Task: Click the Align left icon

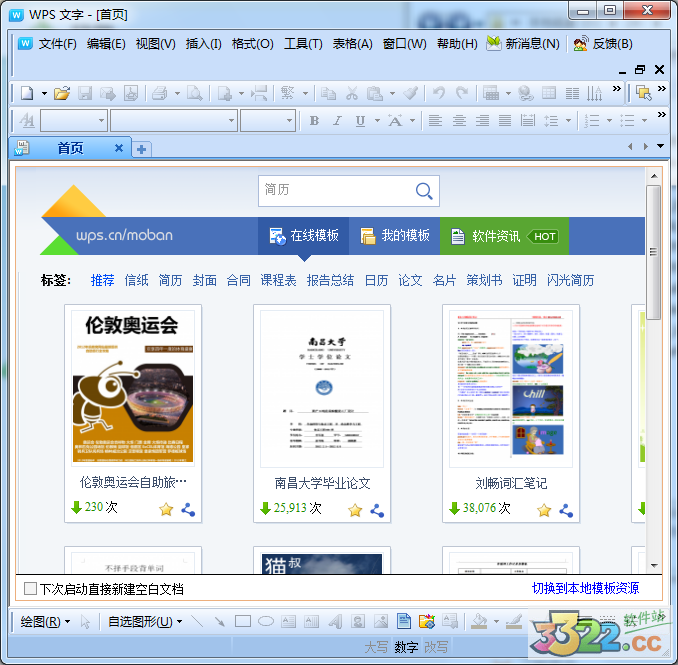Action: coord(435,121)
